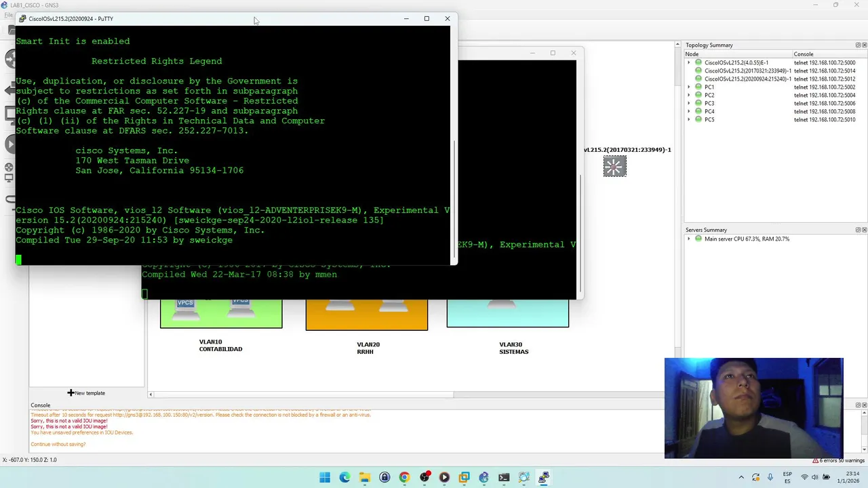This screenshot has height=488, width=868.
Task: Click the orange VLAN20 rectangle area
Action: 366,314
